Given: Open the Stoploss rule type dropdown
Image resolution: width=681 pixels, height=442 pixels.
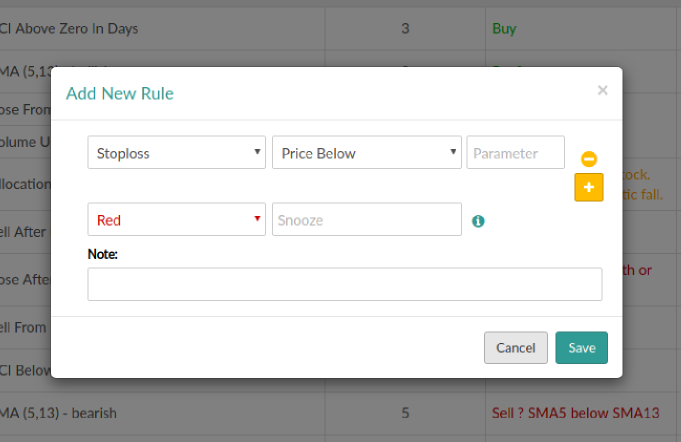Looking at the screenshot, I should coord(176,152).
